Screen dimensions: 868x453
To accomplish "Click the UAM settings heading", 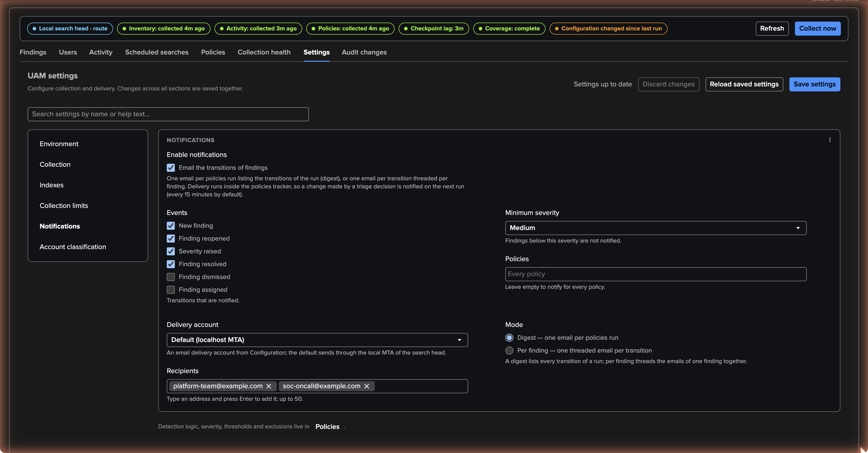I will click(52, 76).
